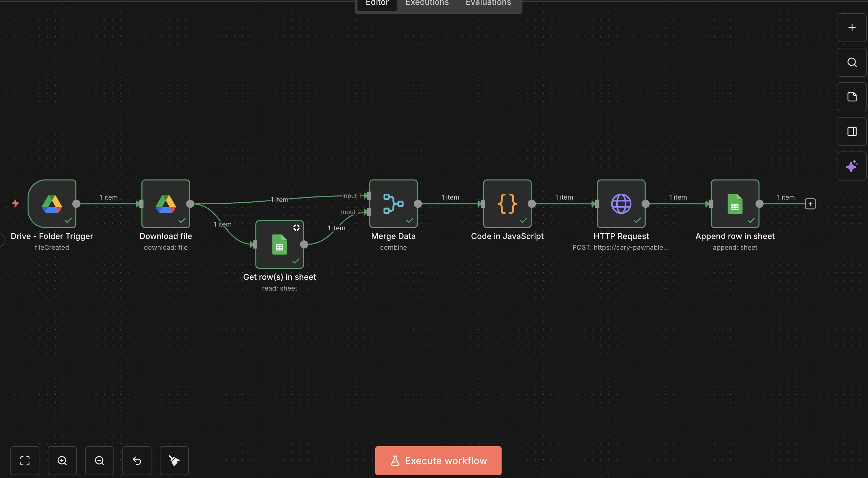Fit workflow to view

click(25, 460)
